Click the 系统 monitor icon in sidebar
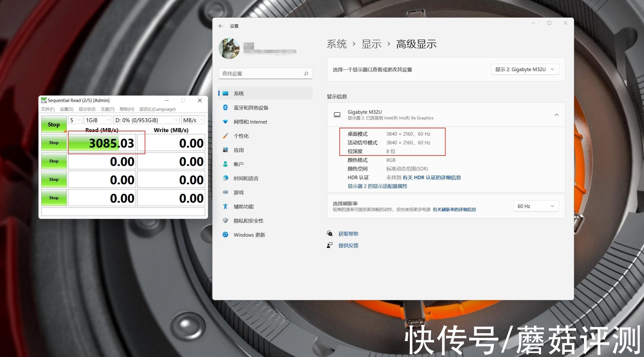Image resolution: width=644 pixels, height=357 pixels. (x=225, y=93)
